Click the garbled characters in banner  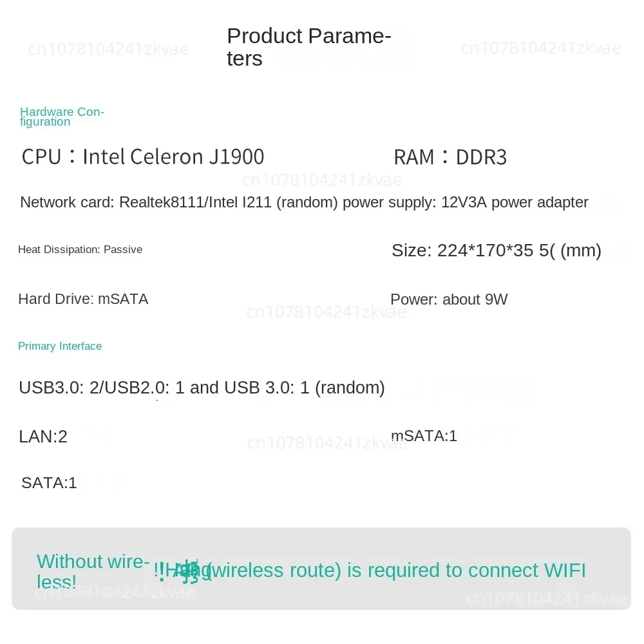click(184, 571)
